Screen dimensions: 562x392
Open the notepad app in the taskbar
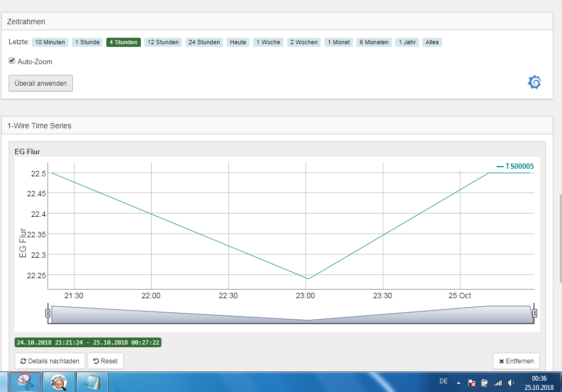tap(92, 382)
